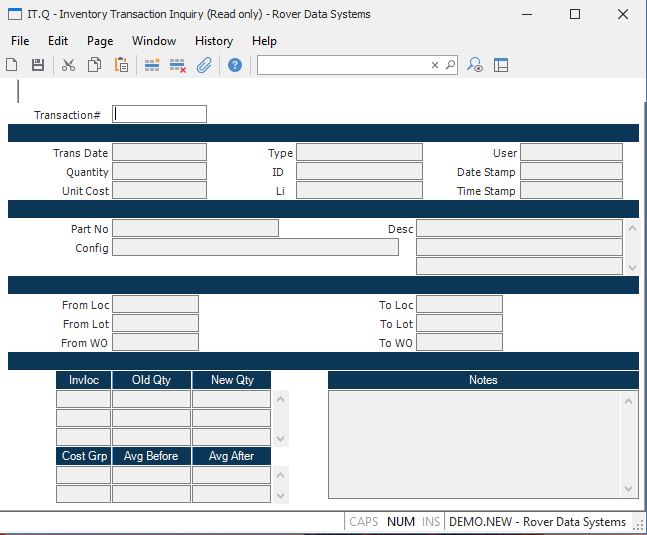The width and height of the screenshot is (647, 535).
Task: Open attachments with the paperclip icon
Action: click(x=204, y=65)
